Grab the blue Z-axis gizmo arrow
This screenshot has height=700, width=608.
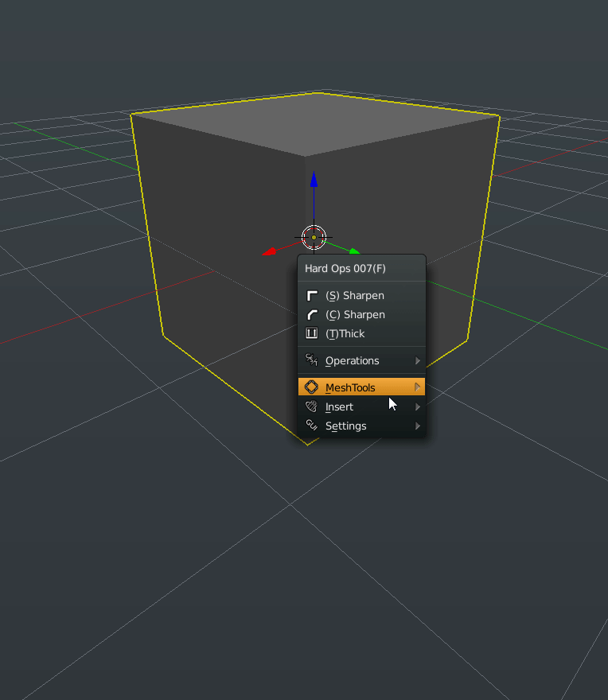(x=314, y=181)
